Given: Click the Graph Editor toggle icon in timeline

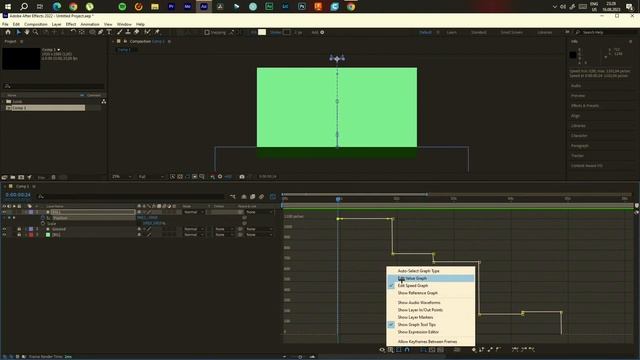Looking at the screenshot, I should coord(273,197).
